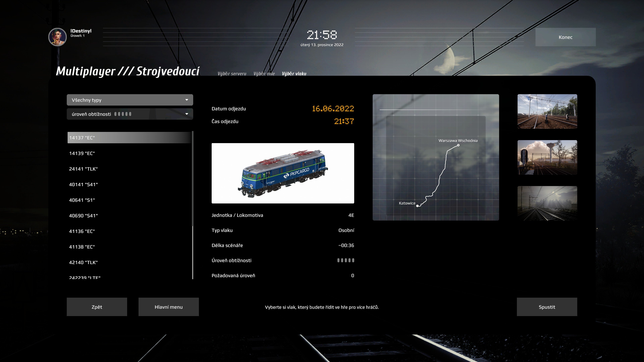
Task: Select train 40641 "S1"
Action: pos(82,200)
